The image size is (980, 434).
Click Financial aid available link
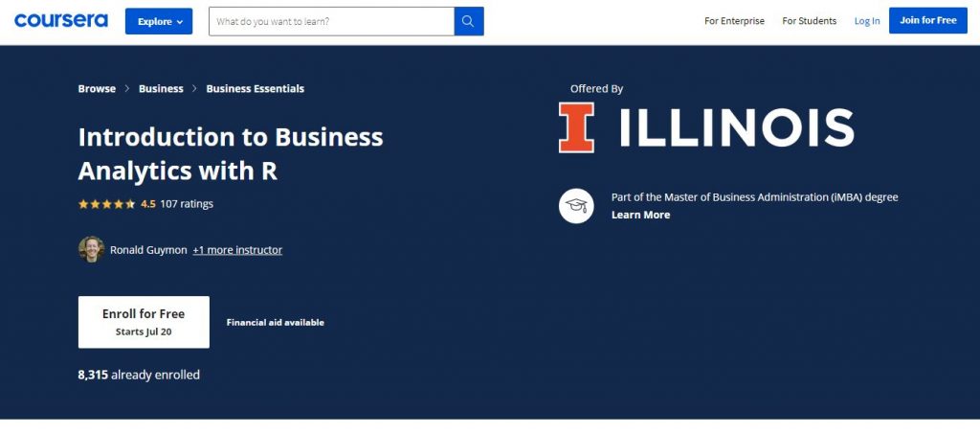point(276,323)
